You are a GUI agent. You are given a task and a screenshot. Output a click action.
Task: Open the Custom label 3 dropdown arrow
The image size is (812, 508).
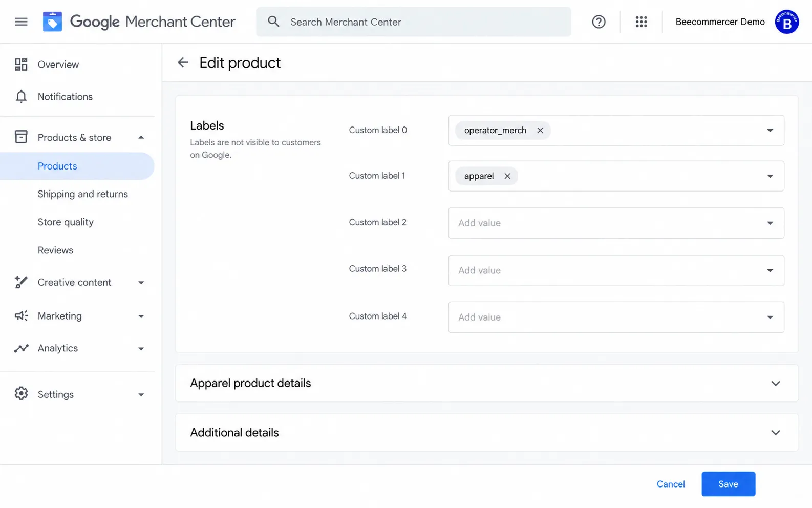[x=770, y=270]
